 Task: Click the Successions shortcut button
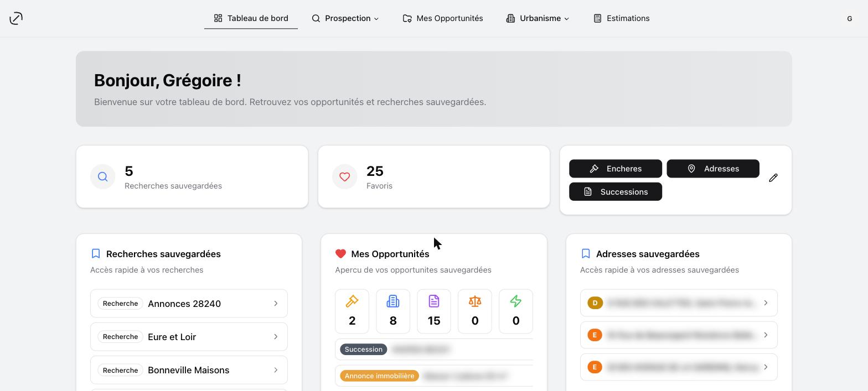point(616,192)
